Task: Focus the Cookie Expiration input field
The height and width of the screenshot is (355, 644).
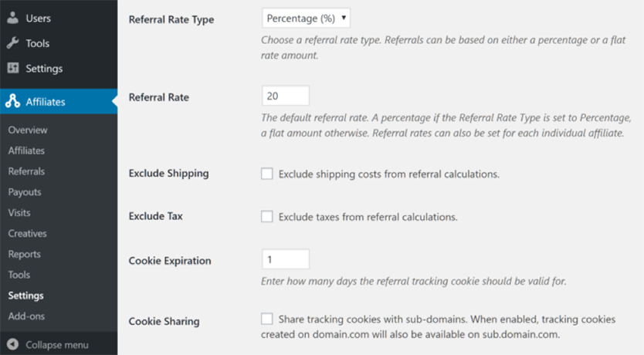Action: 286,259
